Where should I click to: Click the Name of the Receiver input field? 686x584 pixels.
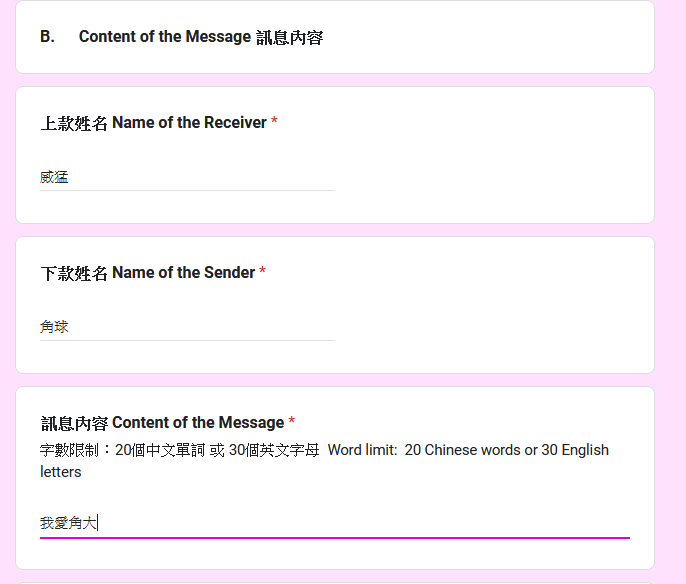(187, 177)
